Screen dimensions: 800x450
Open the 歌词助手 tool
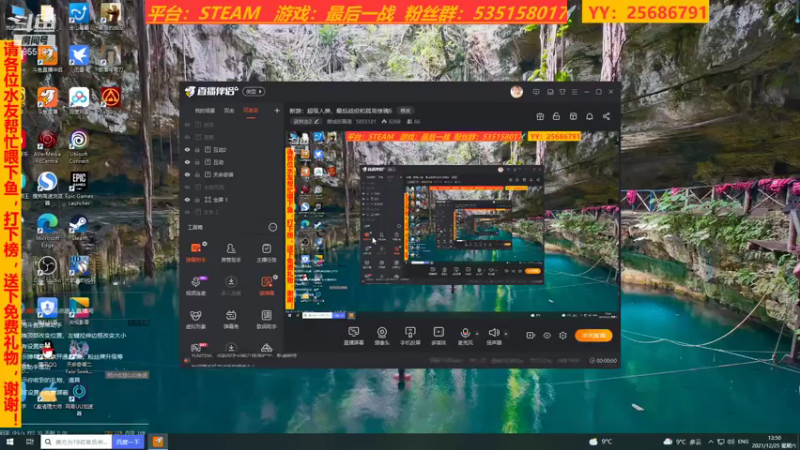tap(266, 319)
